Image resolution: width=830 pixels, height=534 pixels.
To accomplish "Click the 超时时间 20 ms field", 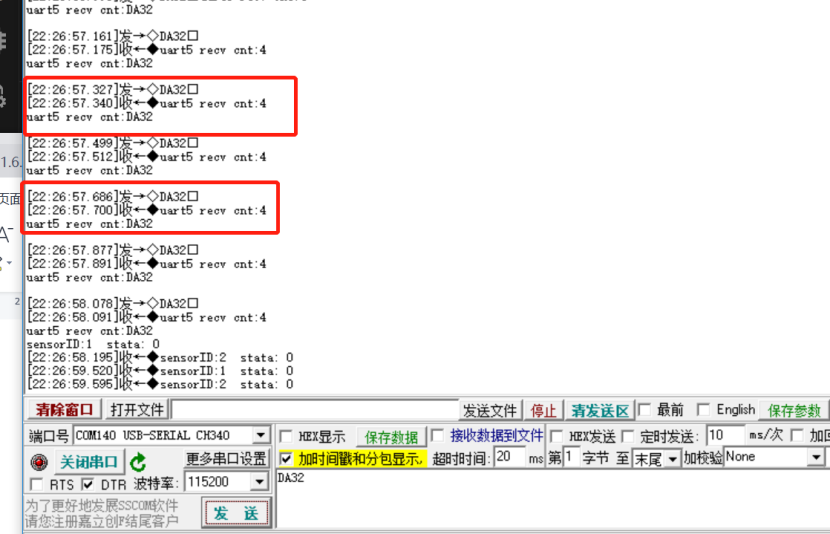I will pos(509,457).
